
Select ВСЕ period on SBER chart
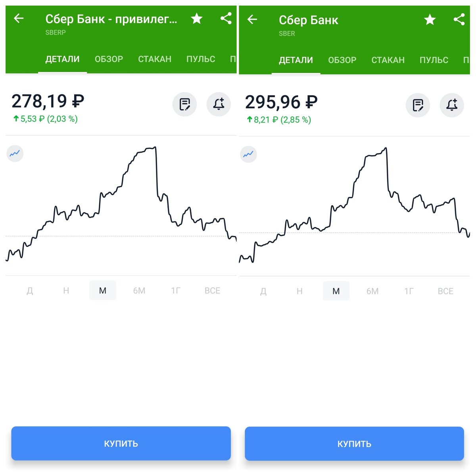(445, 292)
